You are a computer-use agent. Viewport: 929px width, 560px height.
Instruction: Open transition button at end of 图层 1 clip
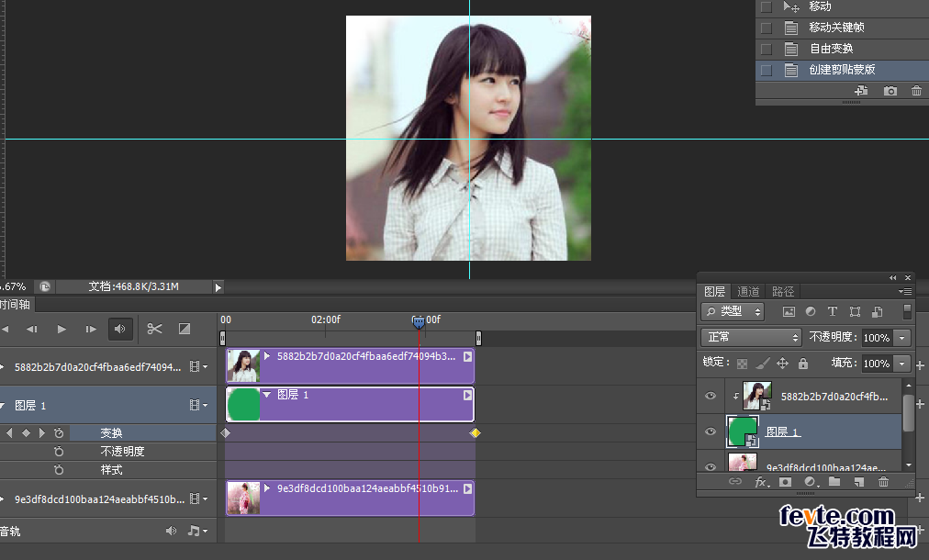(x=468, y=395)
